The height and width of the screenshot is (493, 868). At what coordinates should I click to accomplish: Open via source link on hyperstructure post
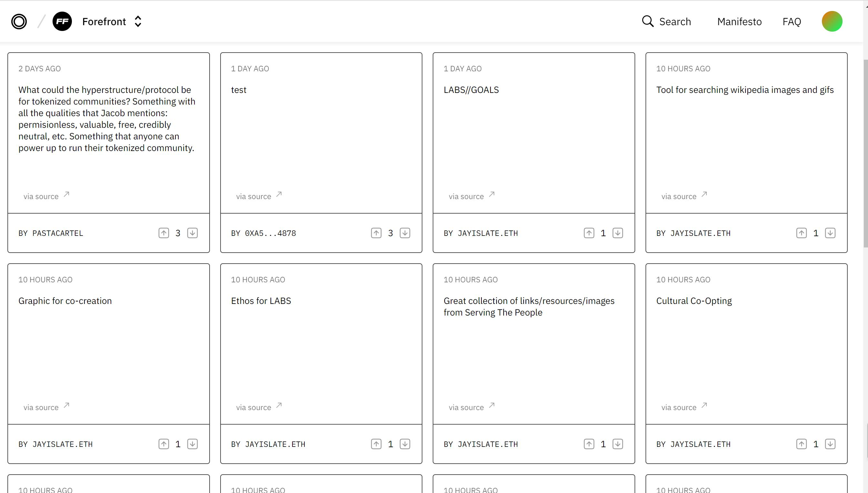click(46, 196)
